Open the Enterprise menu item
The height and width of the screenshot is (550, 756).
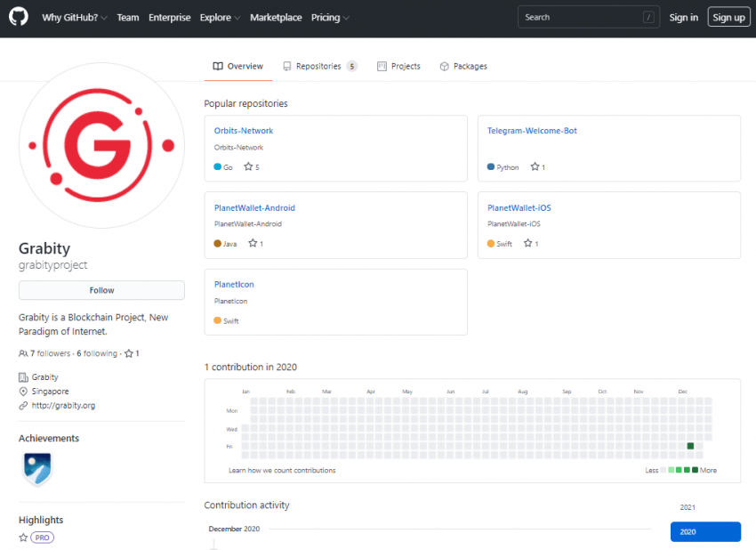pos(170,18)
